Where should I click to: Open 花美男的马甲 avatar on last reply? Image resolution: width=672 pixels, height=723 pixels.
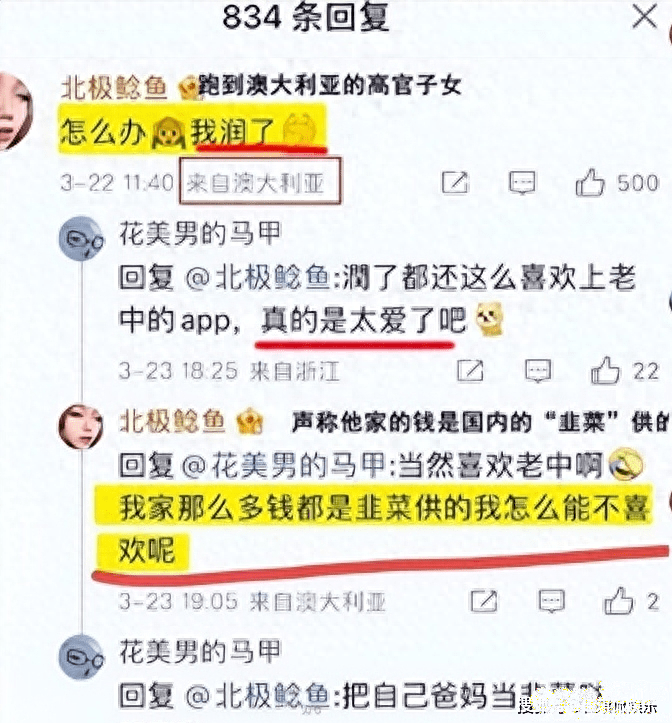pos(82,658)
